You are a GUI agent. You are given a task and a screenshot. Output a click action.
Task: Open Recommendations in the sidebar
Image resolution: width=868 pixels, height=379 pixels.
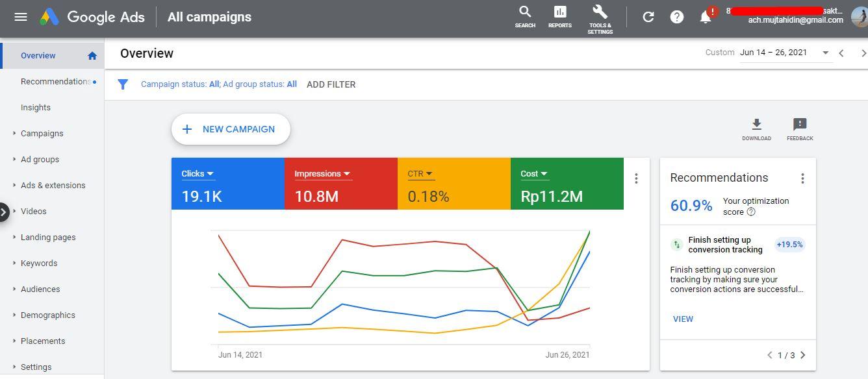pos(56,81)
